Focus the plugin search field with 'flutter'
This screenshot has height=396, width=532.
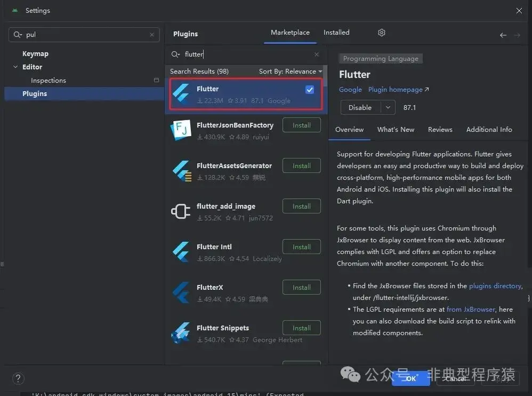coord(246,54)
